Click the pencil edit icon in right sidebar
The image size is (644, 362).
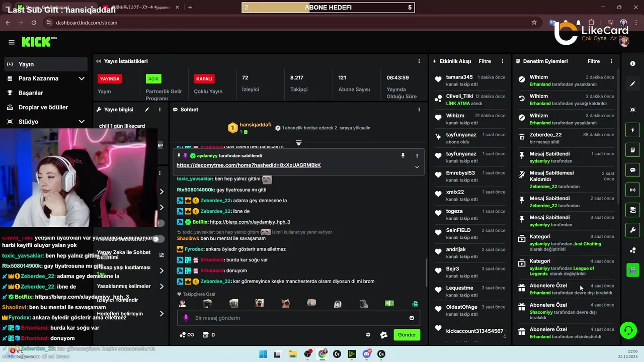pos(632,84)
